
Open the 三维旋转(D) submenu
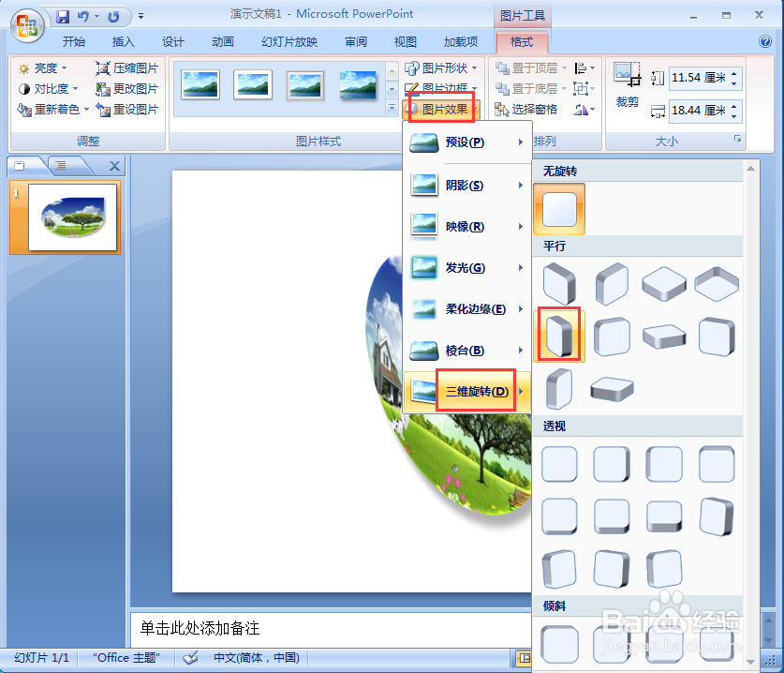pyautogui.click(x=466, y=391)
